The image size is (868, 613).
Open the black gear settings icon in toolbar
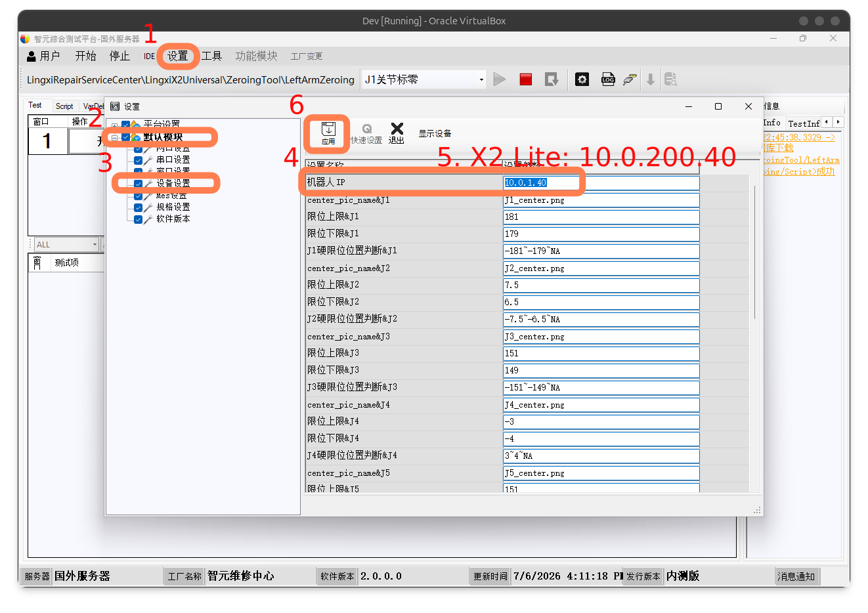582,79
